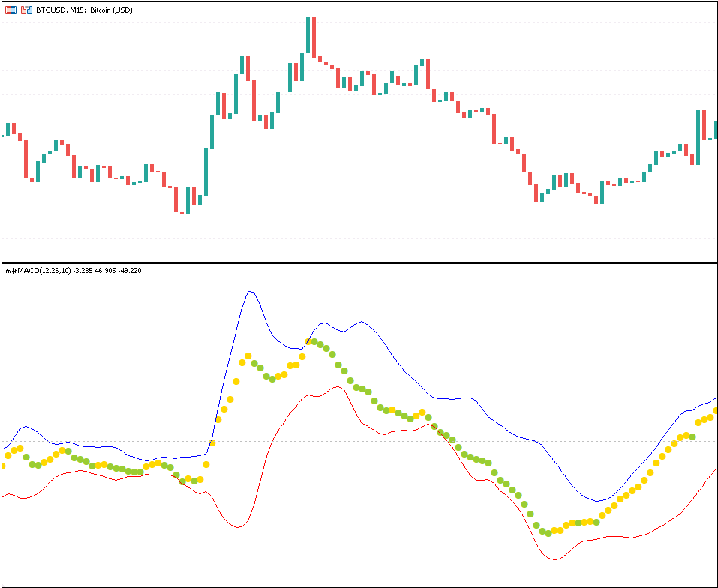Click the first yellow dot at left edge
This screenshot has height=588, width=718.
[3, 466]
